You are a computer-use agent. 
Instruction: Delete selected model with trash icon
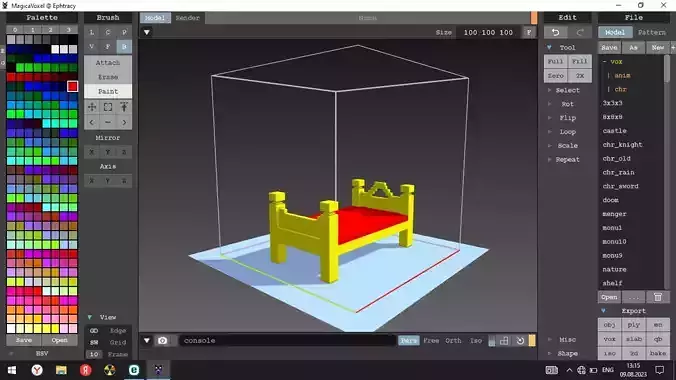pos(658,297)
